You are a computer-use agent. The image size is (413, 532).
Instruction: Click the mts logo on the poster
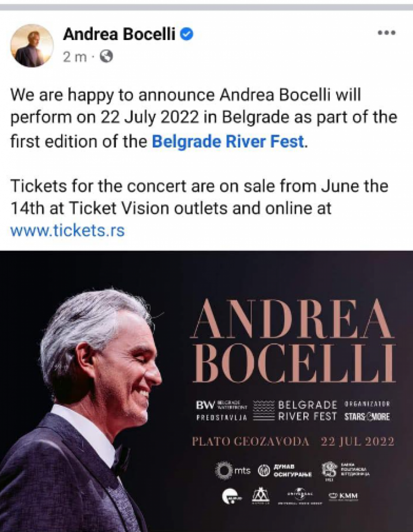(234, 469)
